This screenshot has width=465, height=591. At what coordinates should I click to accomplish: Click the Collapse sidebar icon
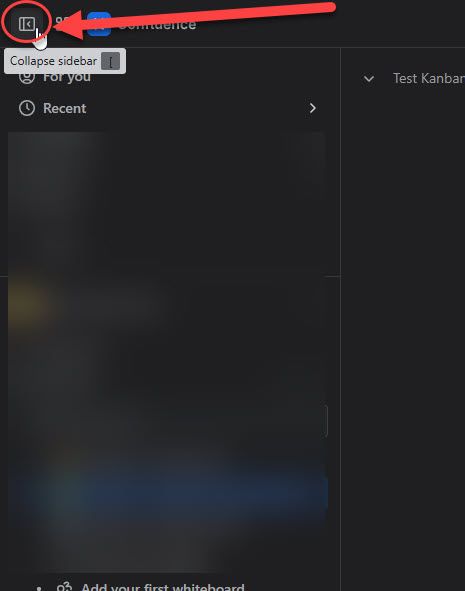[x=26, y=24]
